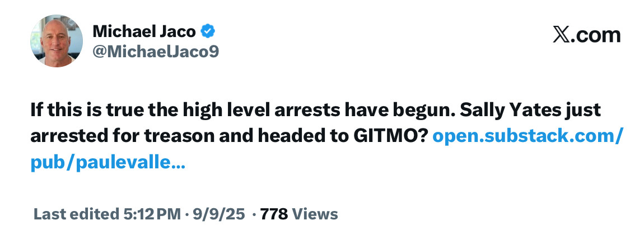Click the truncated pub/paulevalle… link line
This screenshot has width=644, height=234.
(x=108, y=164)
